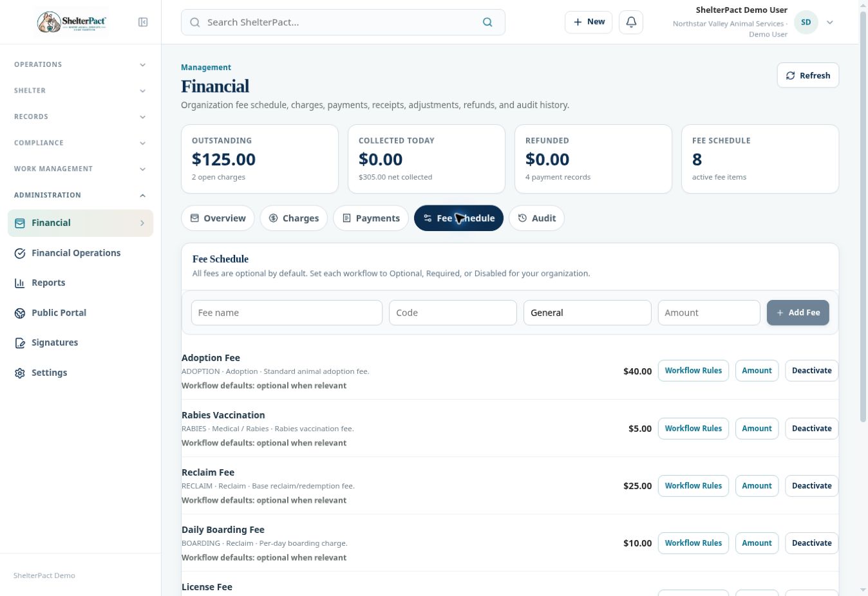Collapse sidebar using panel toggle icon
868x596 pixels.
(143, 23)
